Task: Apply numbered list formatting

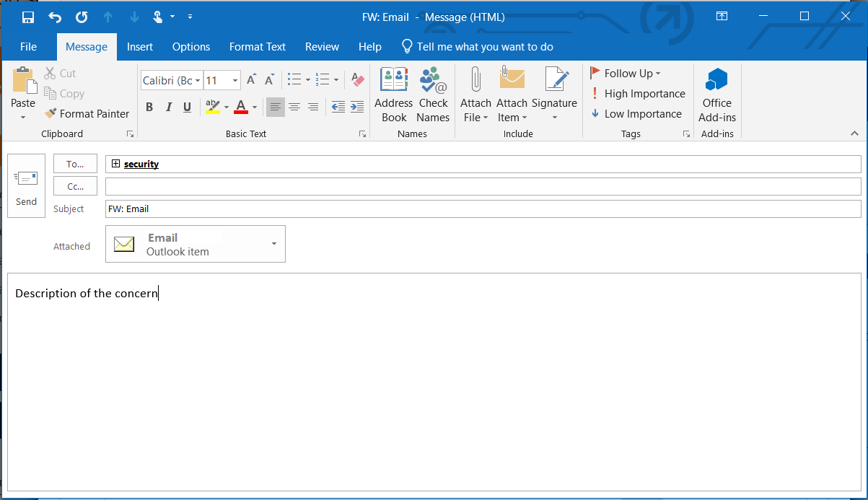Action: point(323,80)
